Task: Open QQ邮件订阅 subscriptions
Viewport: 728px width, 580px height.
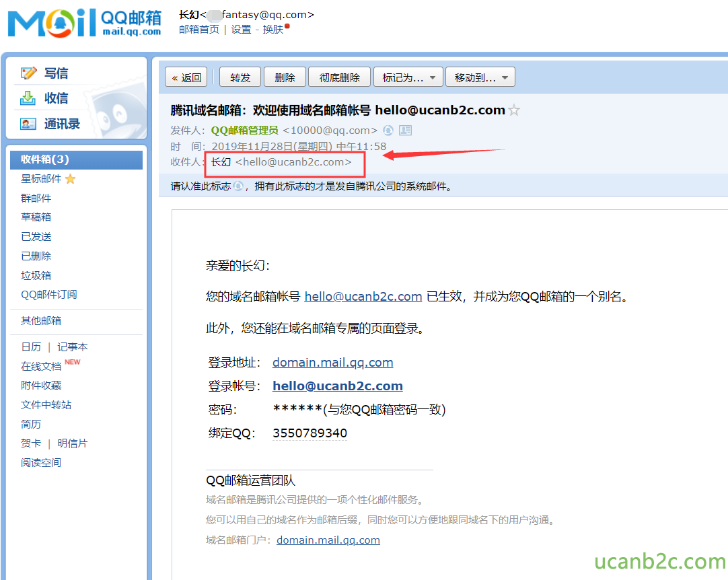Action: click(x=48, y=295)
